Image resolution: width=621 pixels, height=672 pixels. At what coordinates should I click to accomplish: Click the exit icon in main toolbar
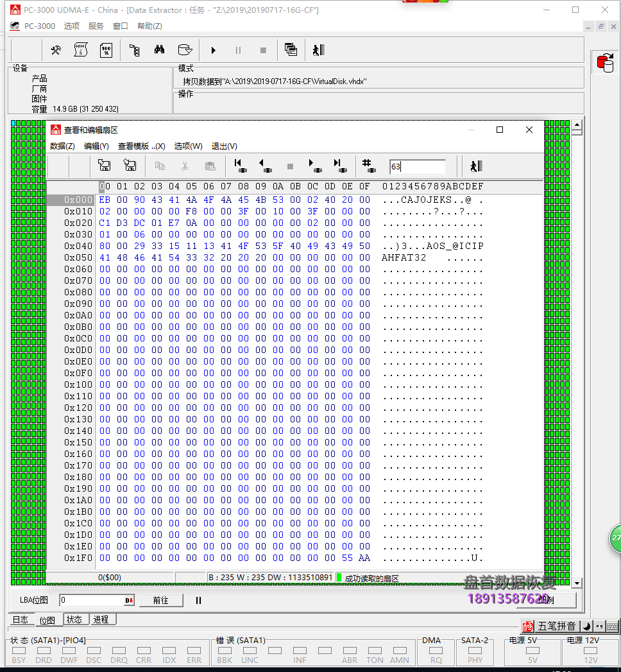coord(318,50)
